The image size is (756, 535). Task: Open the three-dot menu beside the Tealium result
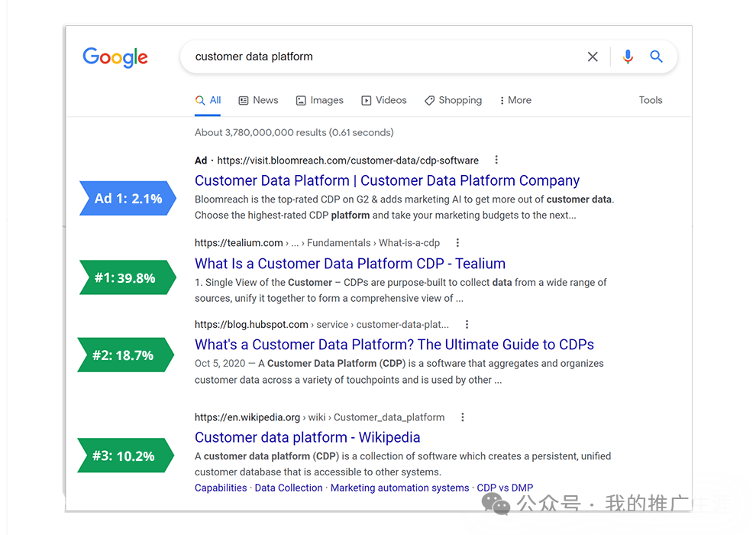pos(457,242)
